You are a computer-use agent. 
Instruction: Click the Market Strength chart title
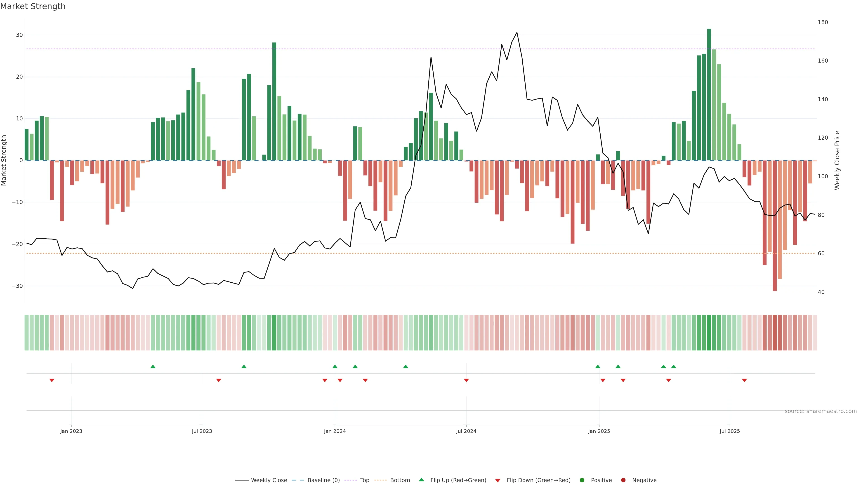33,6
